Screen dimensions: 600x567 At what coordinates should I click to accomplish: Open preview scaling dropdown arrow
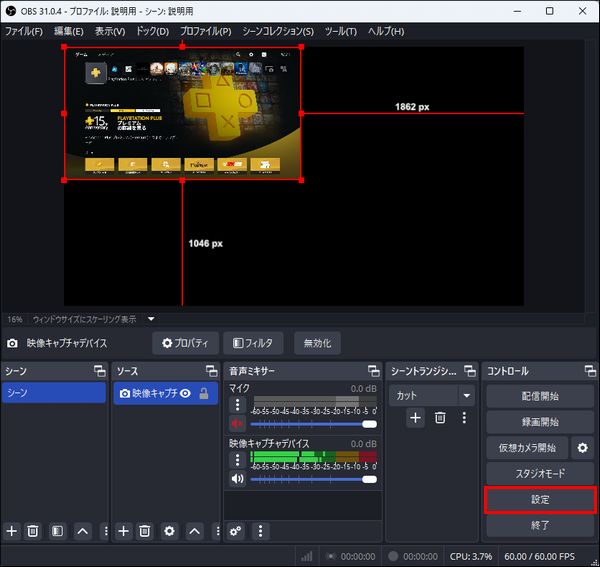pyautogui.click(x=151, y=319)
